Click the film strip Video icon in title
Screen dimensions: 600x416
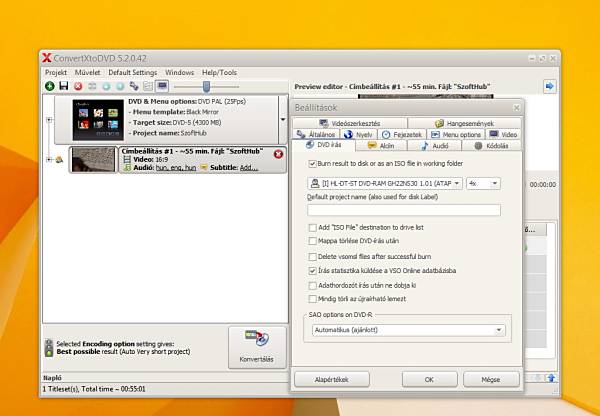click(127, 160)
